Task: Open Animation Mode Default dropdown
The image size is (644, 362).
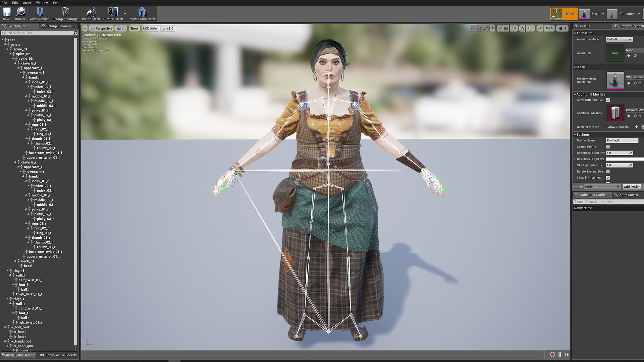Action: pos(619,39)
